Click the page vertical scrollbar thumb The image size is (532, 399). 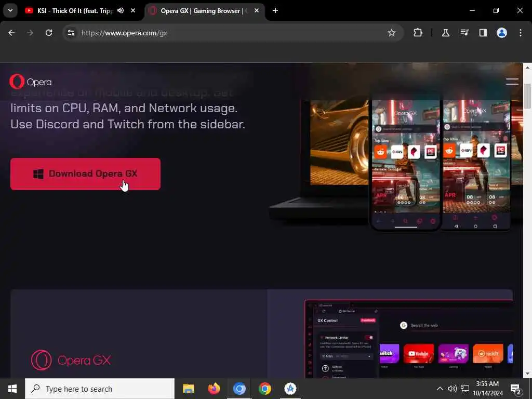[x=527, y=96]
